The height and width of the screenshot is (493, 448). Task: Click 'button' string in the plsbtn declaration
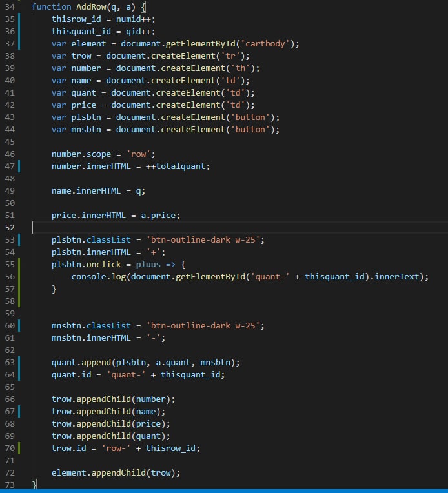point(250,117)
